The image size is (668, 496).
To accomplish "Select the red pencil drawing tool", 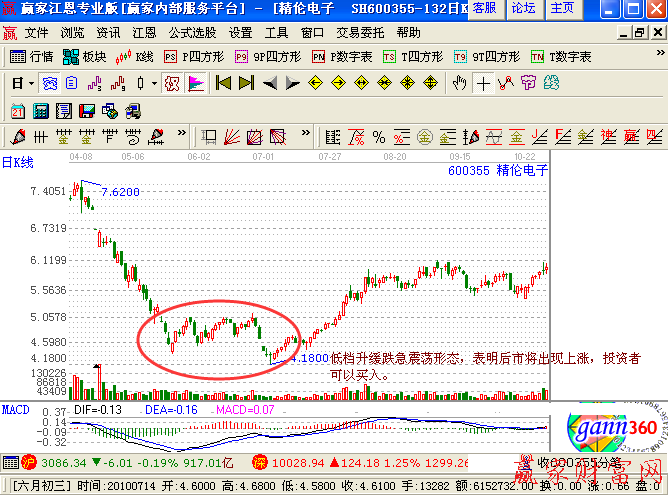I will 18,137.
